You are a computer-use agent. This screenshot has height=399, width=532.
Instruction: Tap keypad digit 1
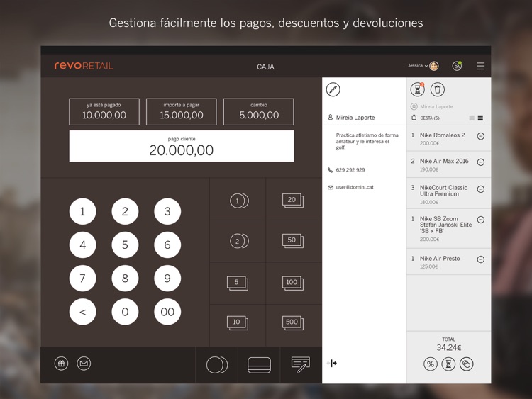point(82,211)
